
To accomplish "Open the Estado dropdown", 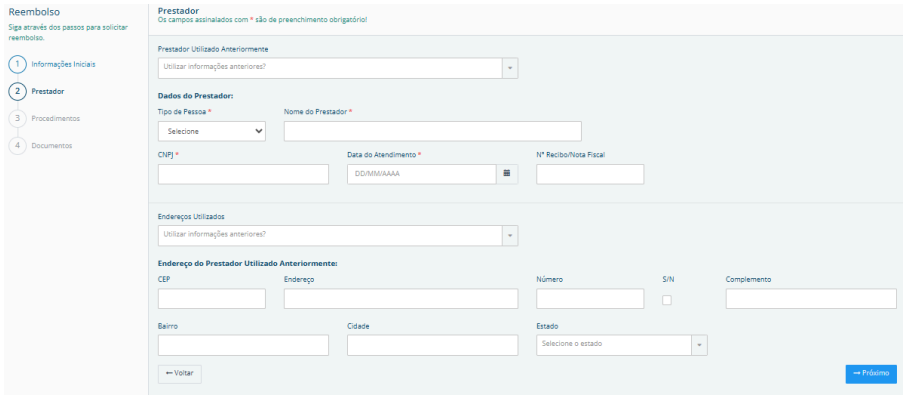I will pyautogui.click(x=700, y=345).
